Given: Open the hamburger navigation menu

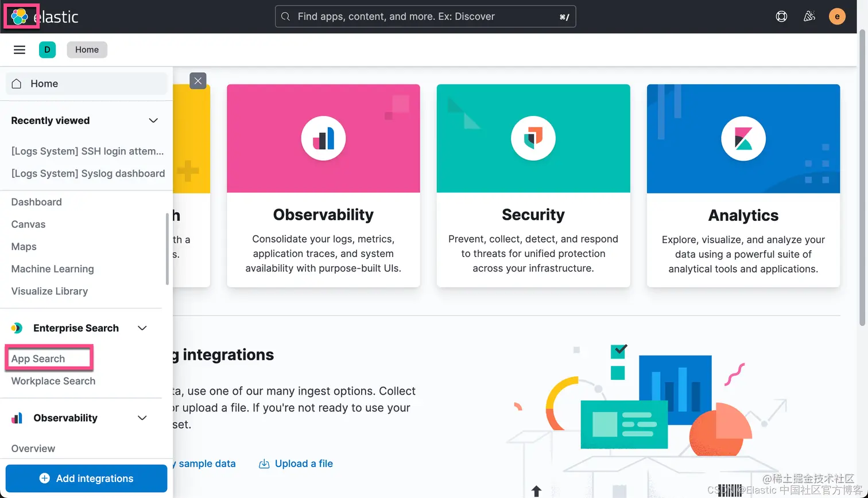Looking at the screenshot, I should tap(20, 50).
